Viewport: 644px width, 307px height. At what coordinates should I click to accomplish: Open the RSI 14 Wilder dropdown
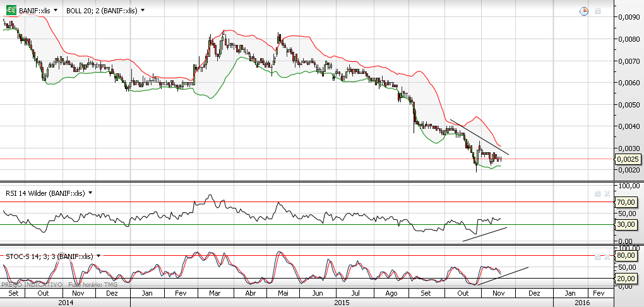pos(91,193)
